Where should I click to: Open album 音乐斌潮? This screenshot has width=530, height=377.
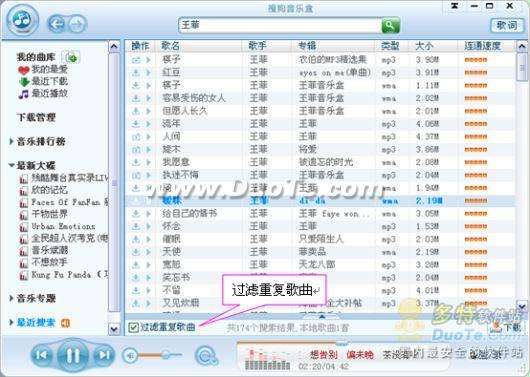point(44,250)
